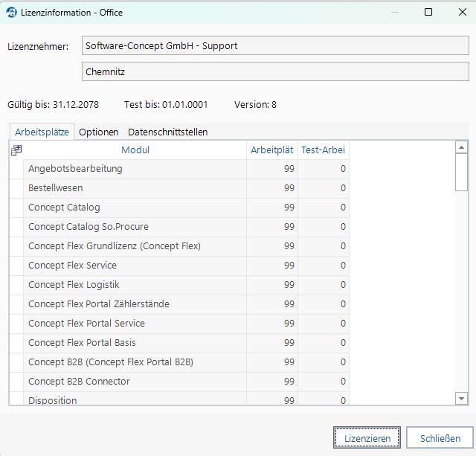
Task: Click the Arbeitsplät column header
Action: coord(272,150)
